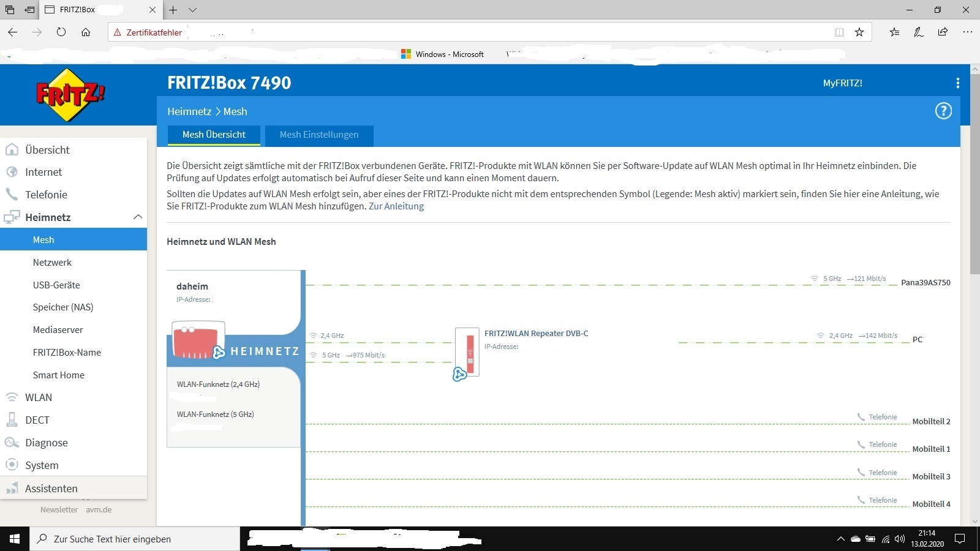
Task: Click the volume icon in system tray
Action: click(x=900, y=539)
